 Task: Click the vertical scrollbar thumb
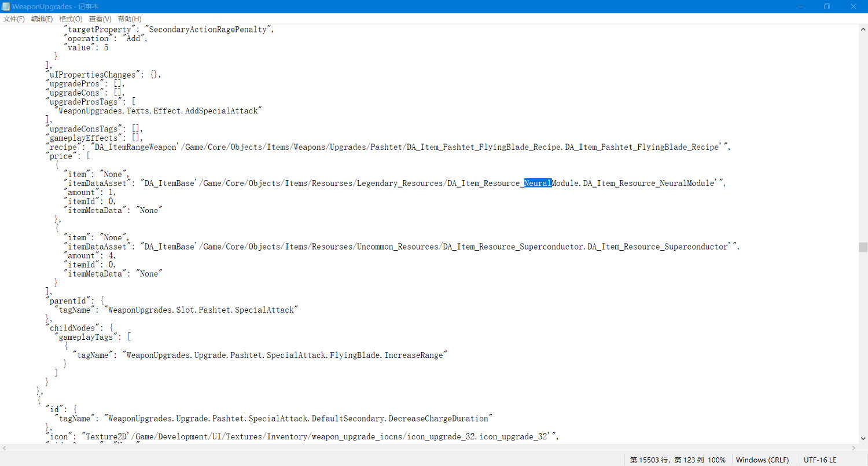(863, 247)
